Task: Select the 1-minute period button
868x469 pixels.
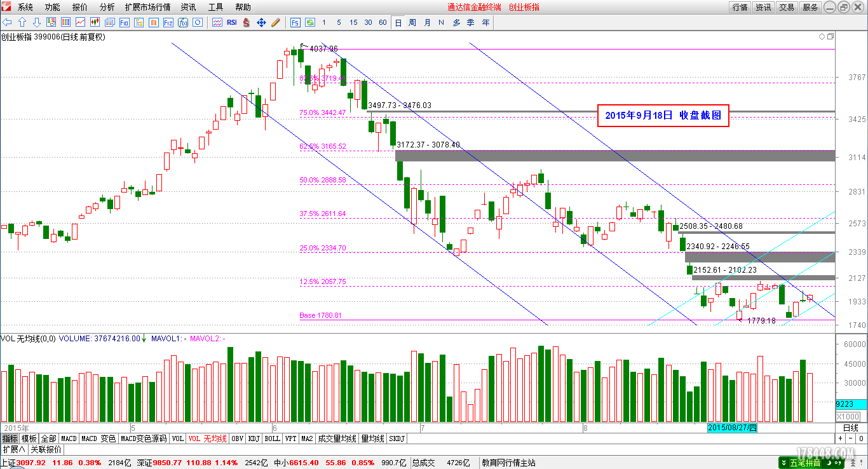Action: point(324,22)
